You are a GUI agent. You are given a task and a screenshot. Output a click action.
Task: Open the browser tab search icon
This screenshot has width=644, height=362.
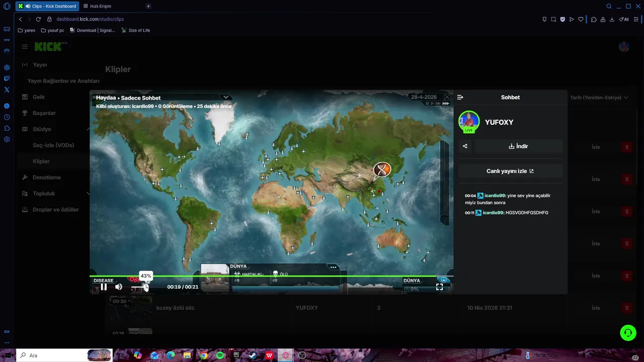(x=609, y=6)
